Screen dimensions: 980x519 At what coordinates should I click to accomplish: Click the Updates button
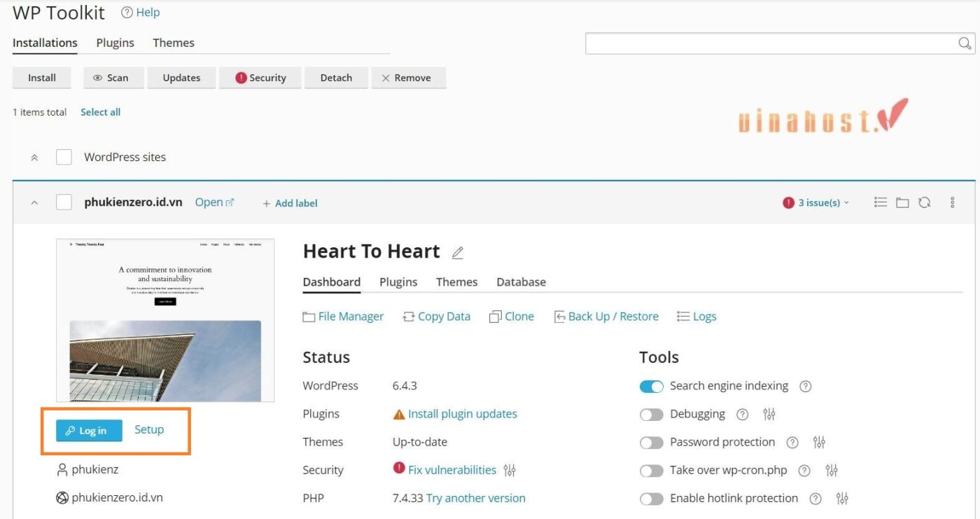(x=181, y=78)
